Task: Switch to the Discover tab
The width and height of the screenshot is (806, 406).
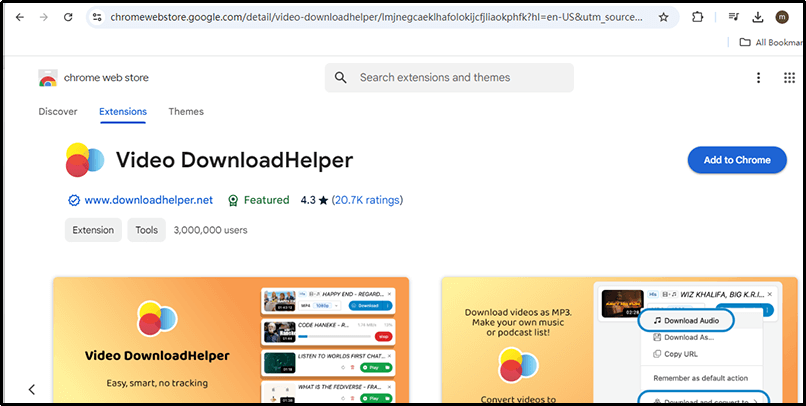Action: (x=58, y=112)
